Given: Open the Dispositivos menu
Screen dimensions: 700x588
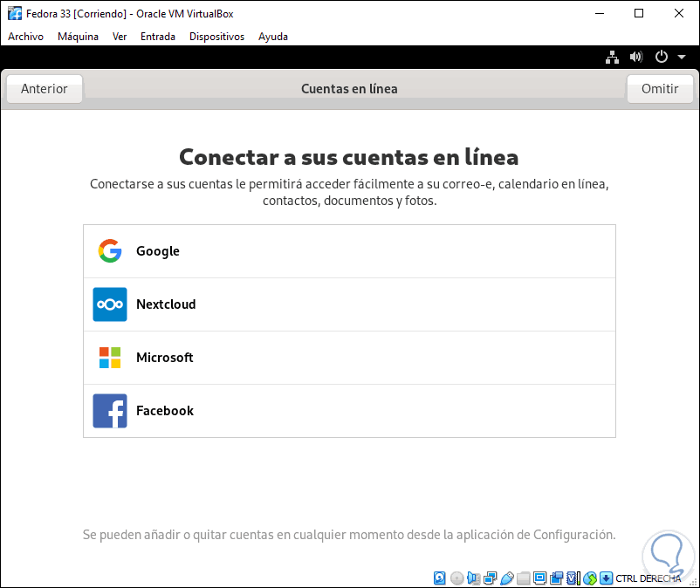Looking at the screenshot, I should pyautogui.click(x=216, y=37).
